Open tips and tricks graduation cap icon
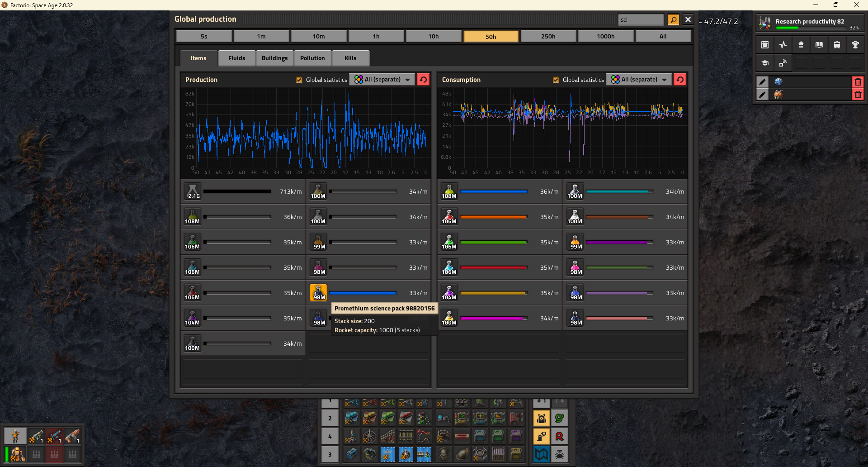868x467 pixels. click(765, 63)
